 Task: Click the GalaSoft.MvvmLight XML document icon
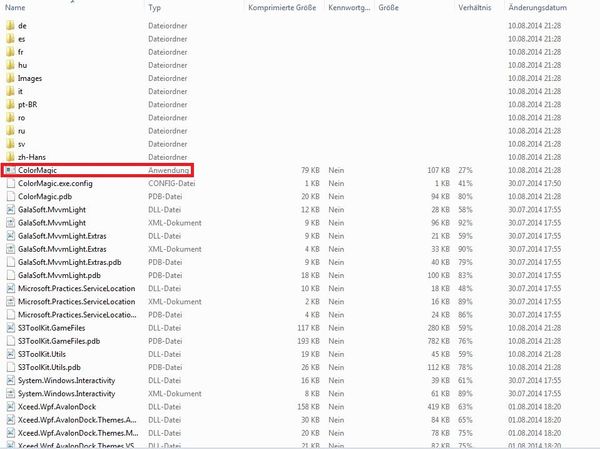pos(11,223)
